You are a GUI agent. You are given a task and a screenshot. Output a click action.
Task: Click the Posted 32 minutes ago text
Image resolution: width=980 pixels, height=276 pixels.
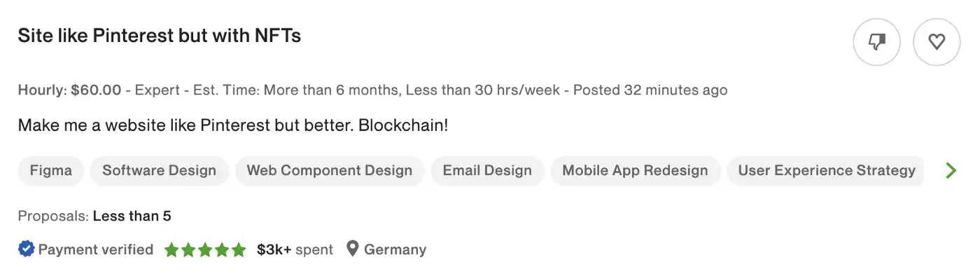[650, 90]
